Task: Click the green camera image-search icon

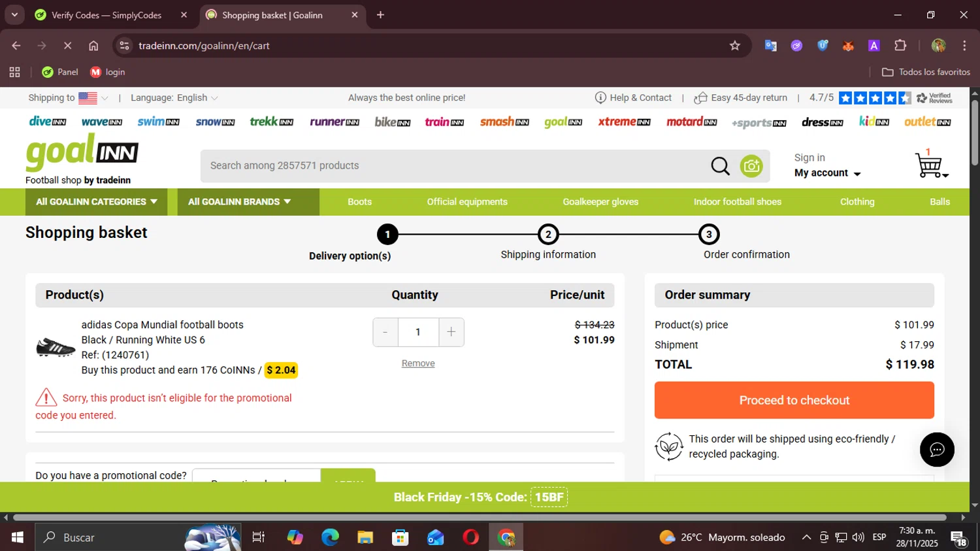Action: [x=751, y=166]
